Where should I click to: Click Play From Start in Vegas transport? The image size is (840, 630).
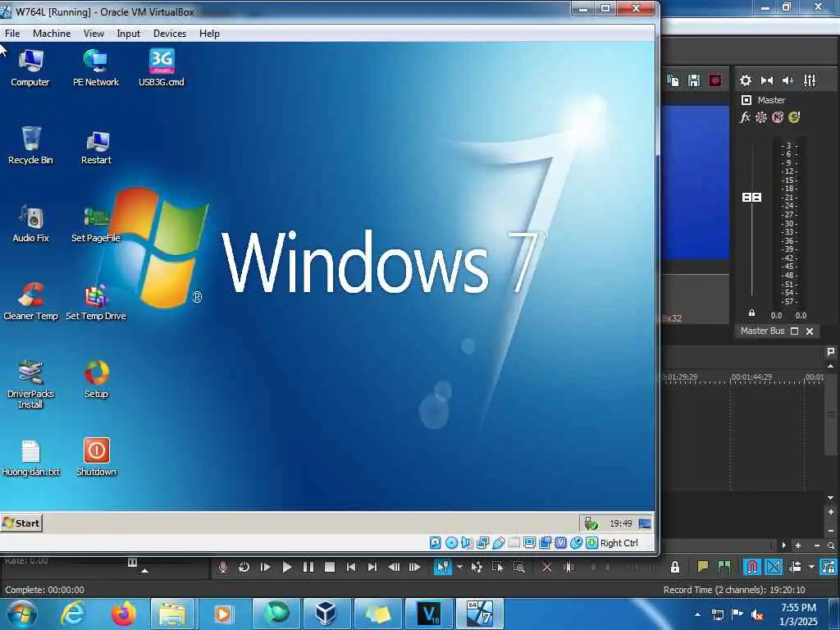pyautogui.click(x=265, y=567)
